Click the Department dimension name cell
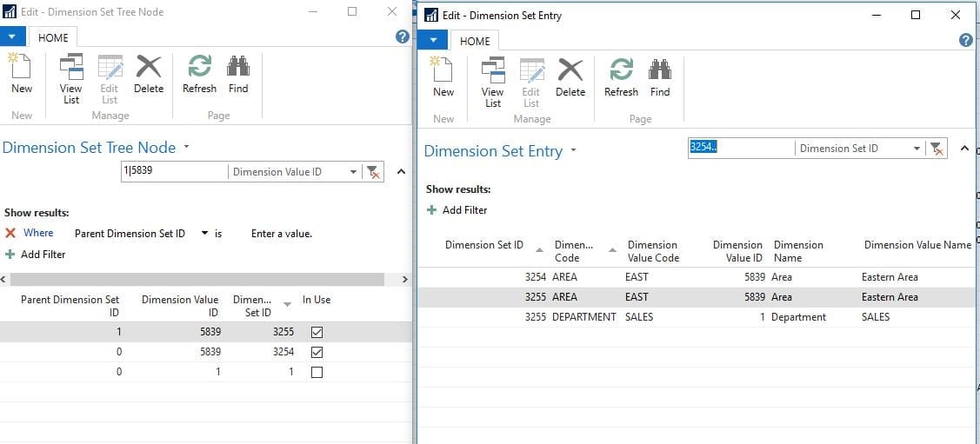Screen dimensions: 980x444 [x=798, y=317]
